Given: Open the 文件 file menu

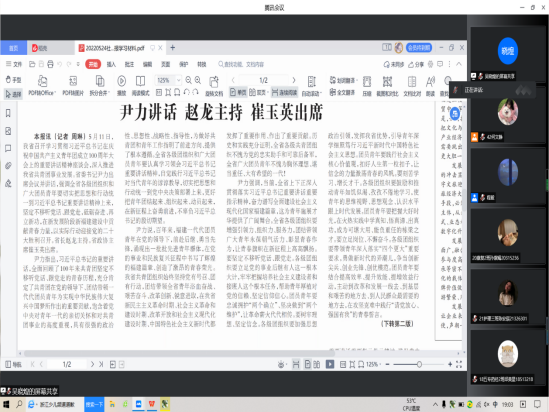Looking at the screenshot, I should [x=14, y=64].
